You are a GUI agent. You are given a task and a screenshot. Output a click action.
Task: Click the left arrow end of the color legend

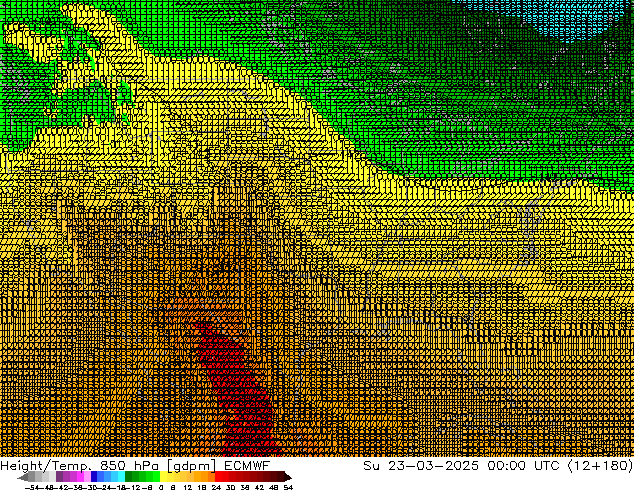23,478
